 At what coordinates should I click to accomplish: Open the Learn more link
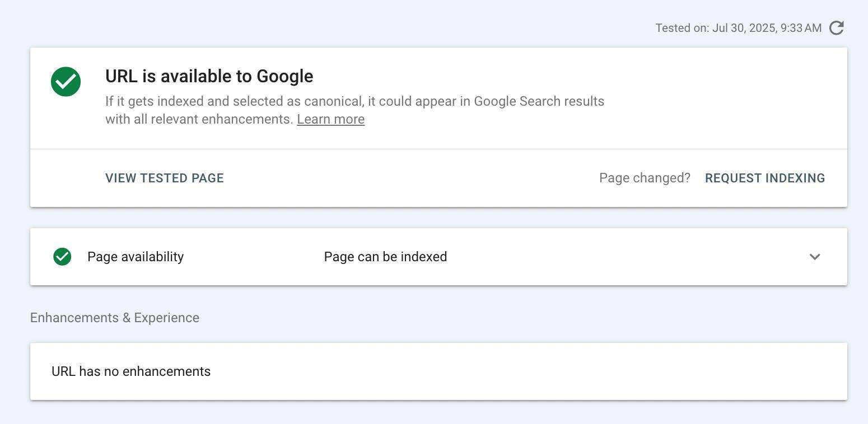330,119
